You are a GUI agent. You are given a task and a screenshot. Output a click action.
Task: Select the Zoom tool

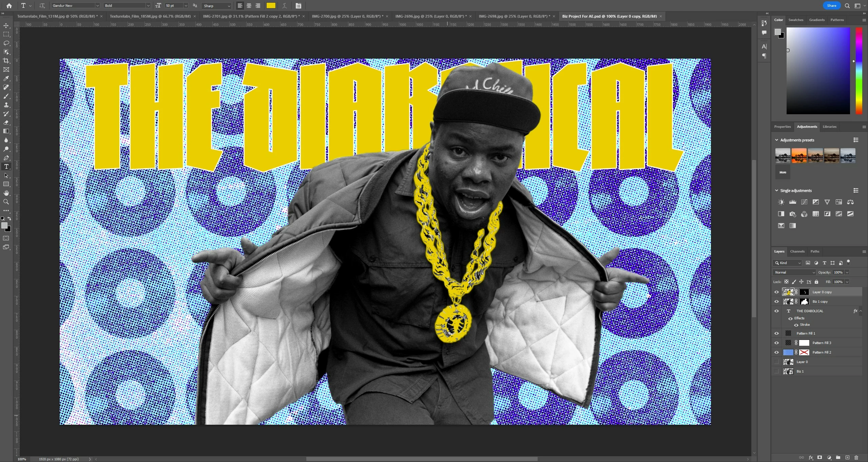click(x=6, y=202)
